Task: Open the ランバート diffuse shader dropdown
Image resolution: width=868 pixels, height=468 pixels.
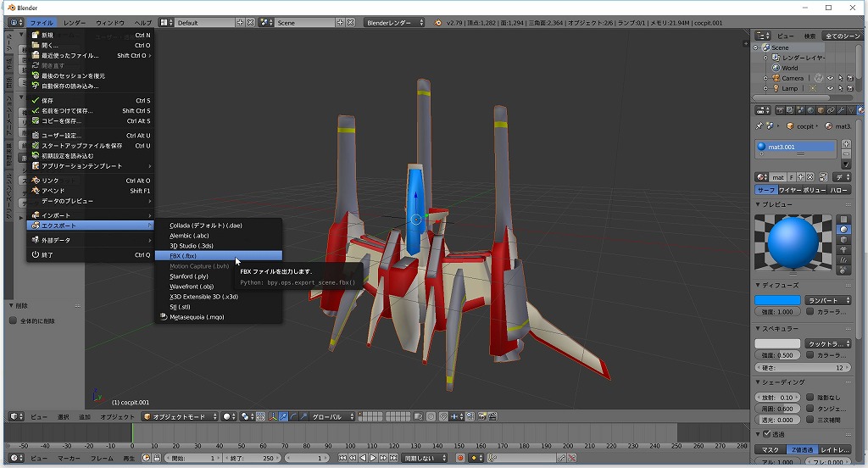Action: (828, 300)
